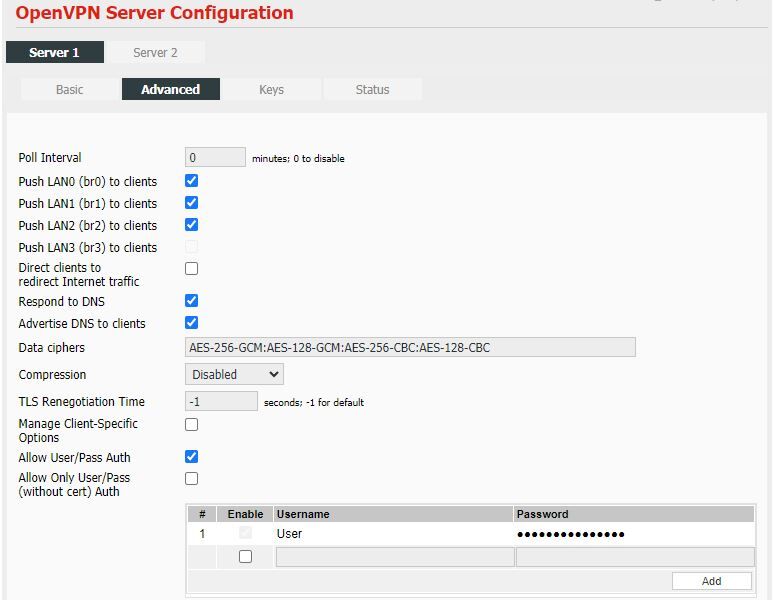Open the Basic settings tab
Screen dimensions: 773x600
coord(70,89)
